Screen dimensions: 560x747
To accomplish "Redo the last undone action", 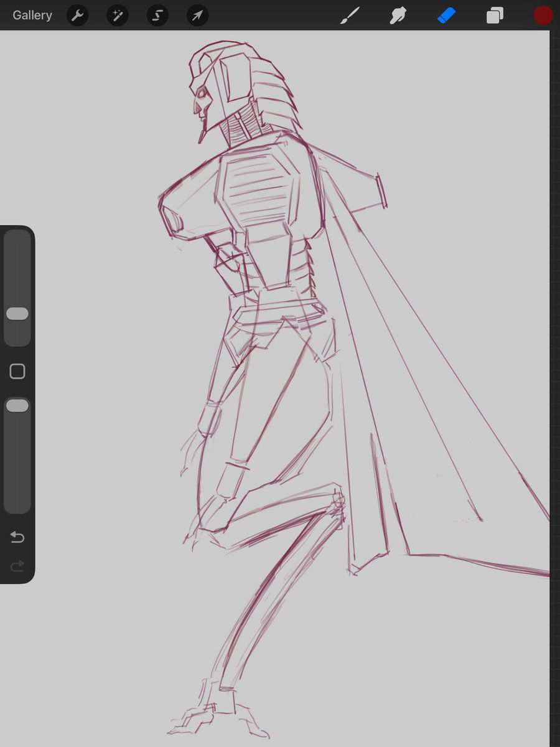I will click(17, 565).
